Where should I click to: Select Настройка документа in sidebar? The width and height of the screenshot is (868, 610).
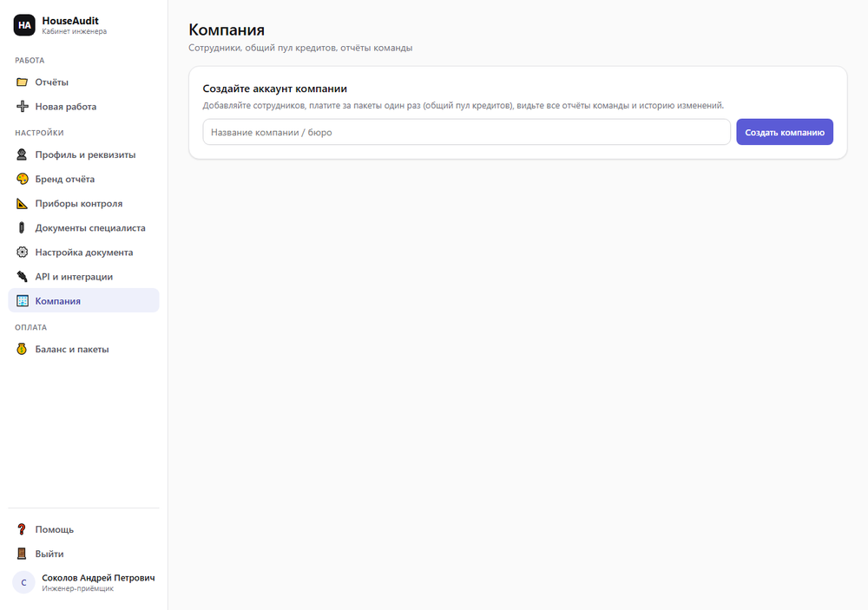pyautogui.click(x=83, y=252)
